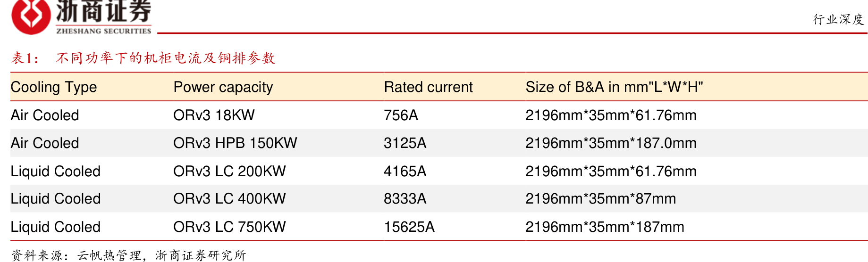Click the 3125A rated current value
The width and height of the screenshot is (868, 262).
[405, 143]
